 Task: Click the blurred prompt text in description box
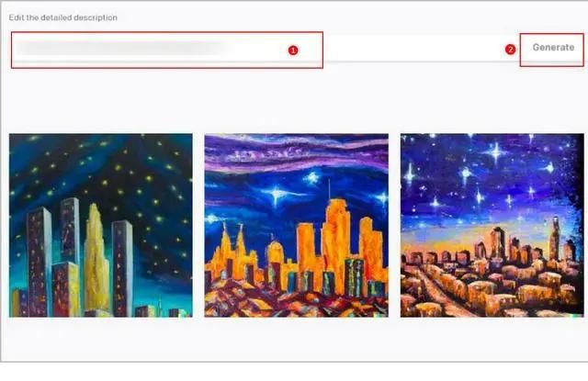[120, 48]
